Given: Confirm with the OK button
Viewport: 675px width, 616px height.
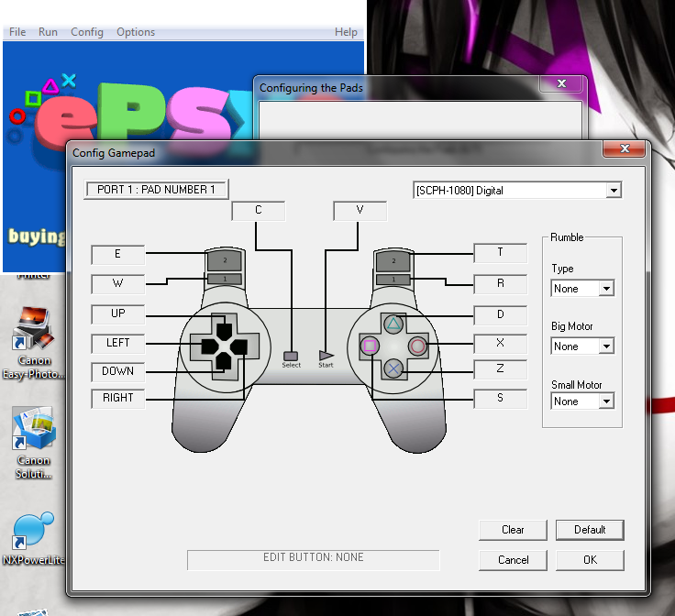Looking at the screenshot, I should pyautogui.click(x=590, y=560).
